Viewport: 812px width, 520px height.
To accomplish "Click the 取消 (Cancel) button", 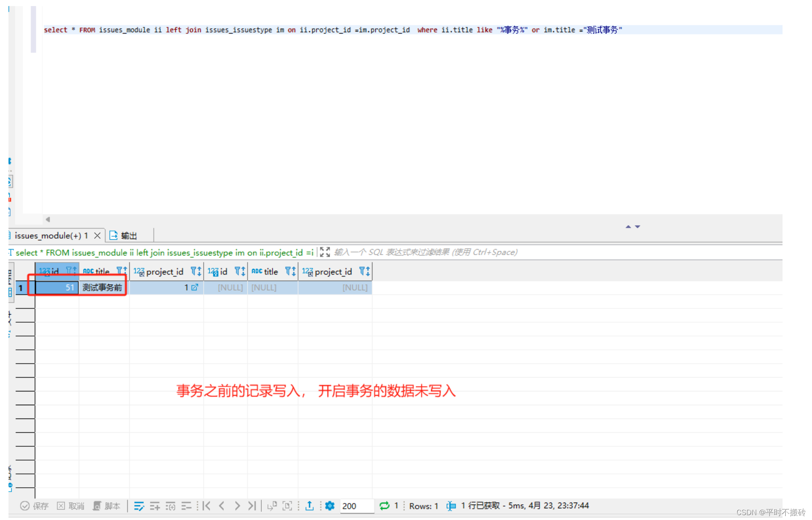I will pyautogui.click(x=70, y=506).
